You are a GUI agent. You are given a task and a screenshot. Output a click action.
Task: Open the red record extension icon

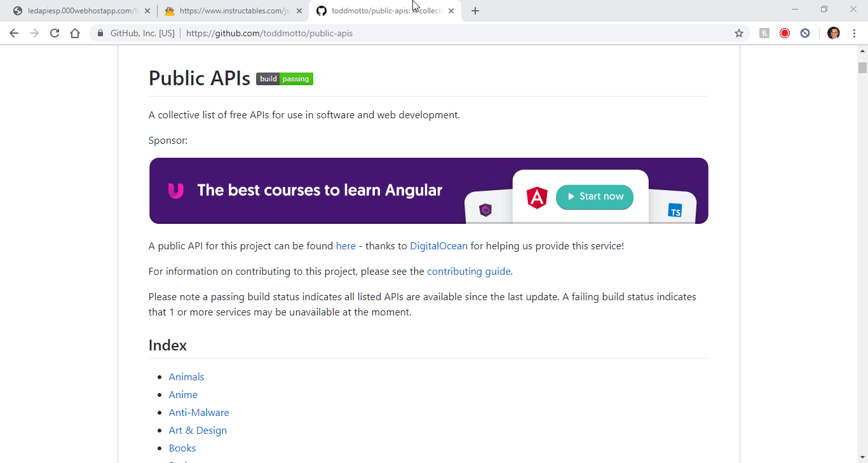[x=785, y=33]
